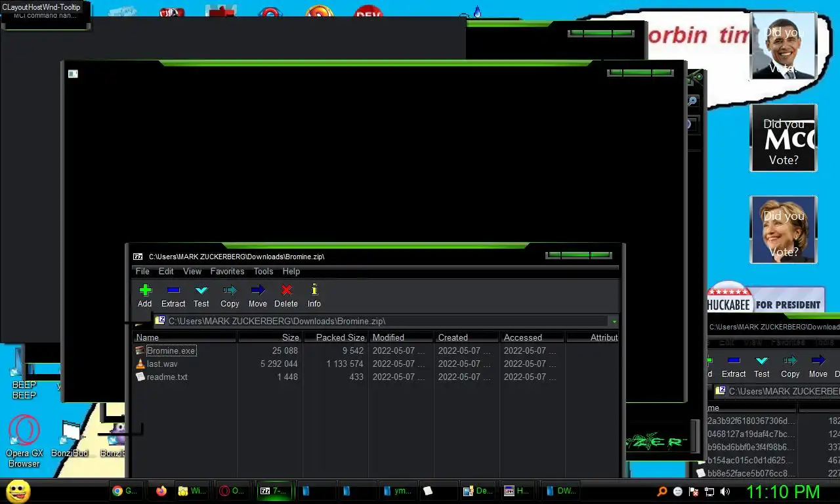
Task: Click the Obama Did you Vote gadget
Action: [784, 46]
